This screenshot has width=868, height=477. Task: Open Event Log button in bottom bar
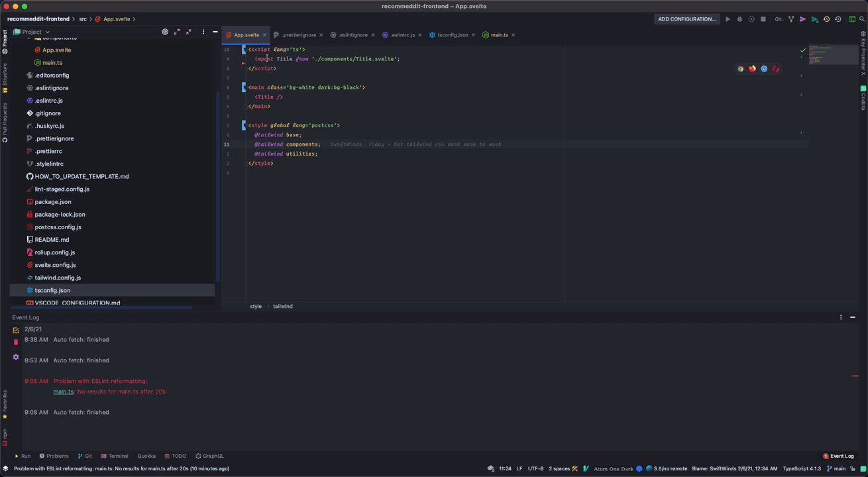tap(838, 456)
